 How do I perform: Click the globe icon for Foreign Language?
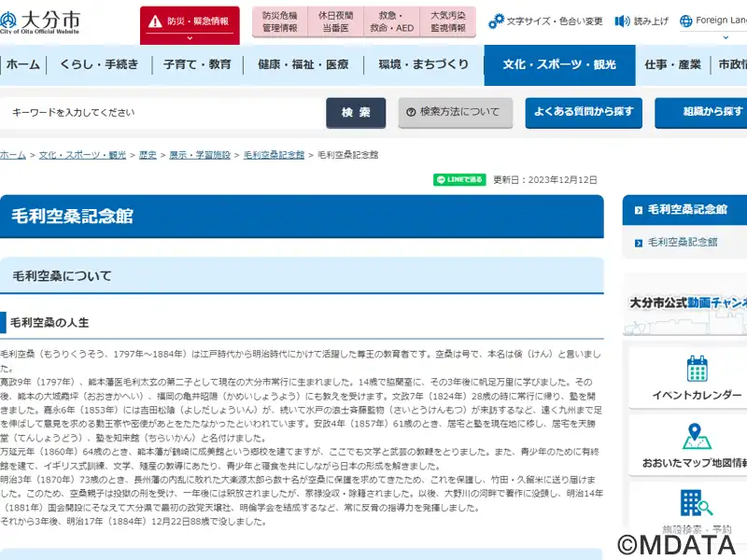coord(686,21)
